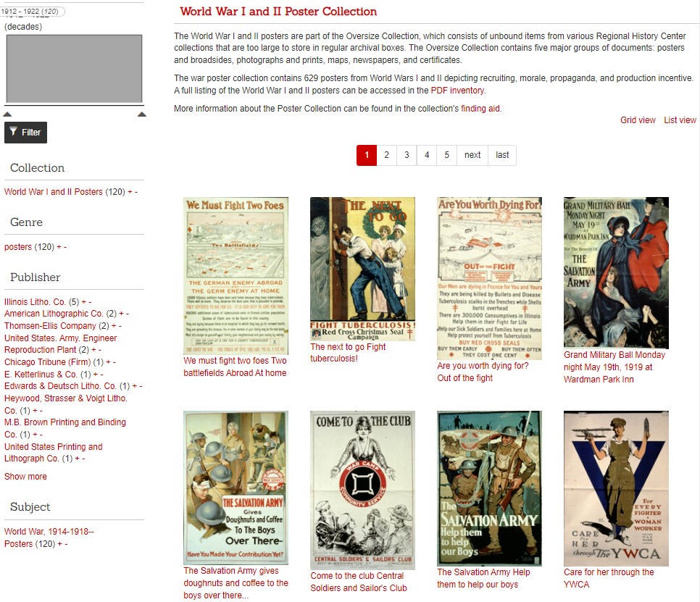Move the left date range slider handle
Viewport: 700px width, 602px height.
(x=7, y=114)
